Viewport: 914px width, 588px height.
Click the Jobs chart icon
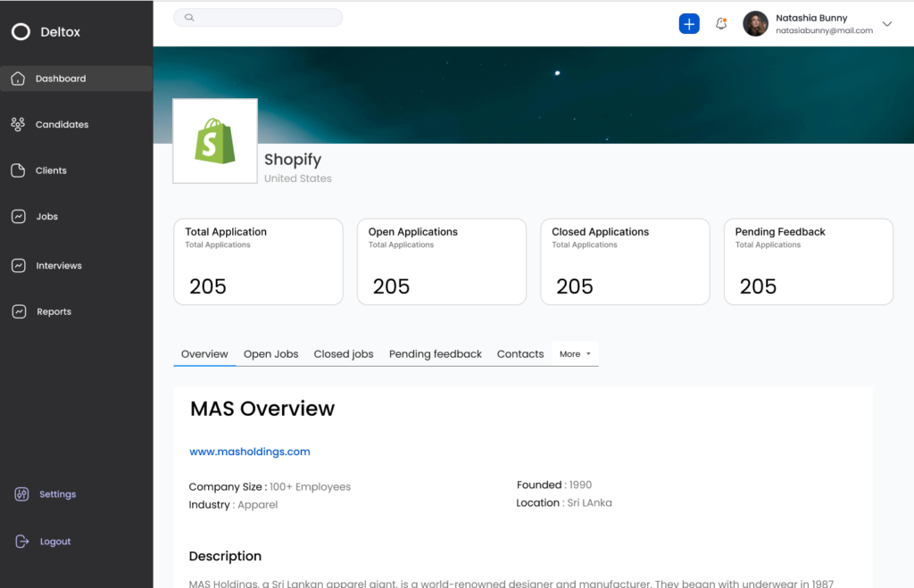click(x=18, y=216)
